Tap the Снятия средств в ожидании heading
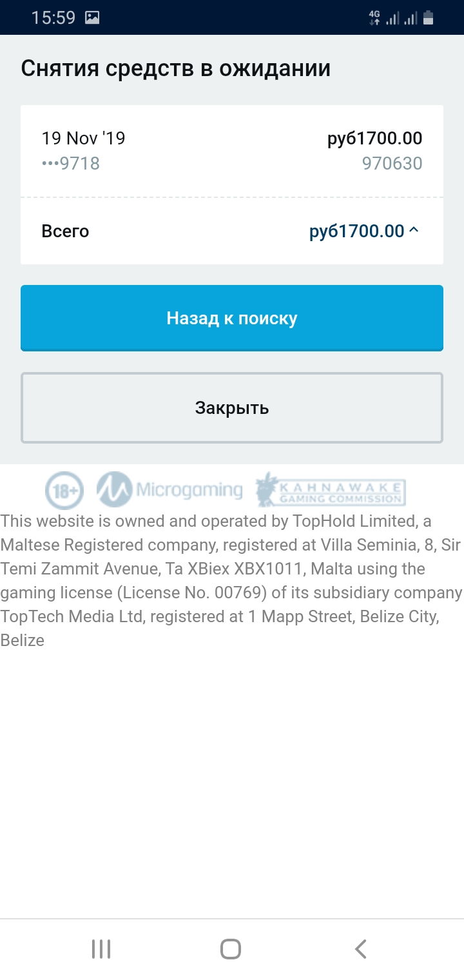Screen dimensions: 464x980 pyautogui.click(x=176, y=68)
